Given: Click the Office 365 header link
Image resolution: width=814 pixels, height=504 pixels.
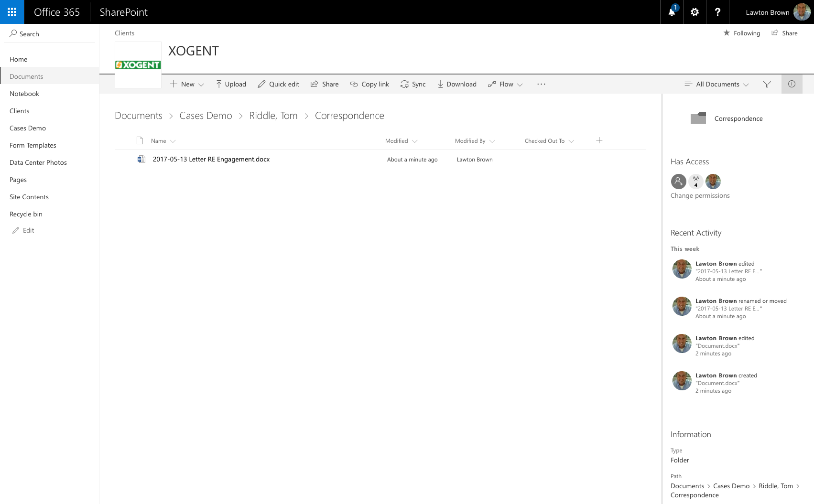Looking at the screenshot, I should [x=57, y=12].
